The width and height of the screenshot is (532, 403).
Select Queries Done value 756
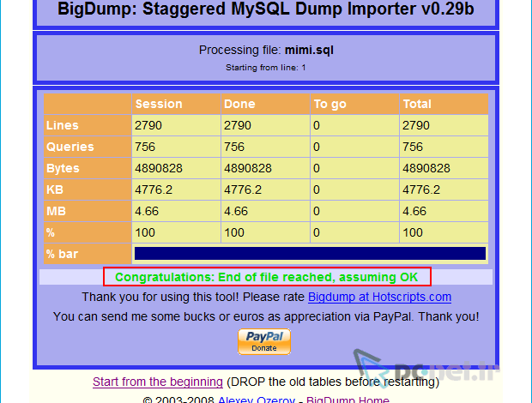tap(234, 147)
